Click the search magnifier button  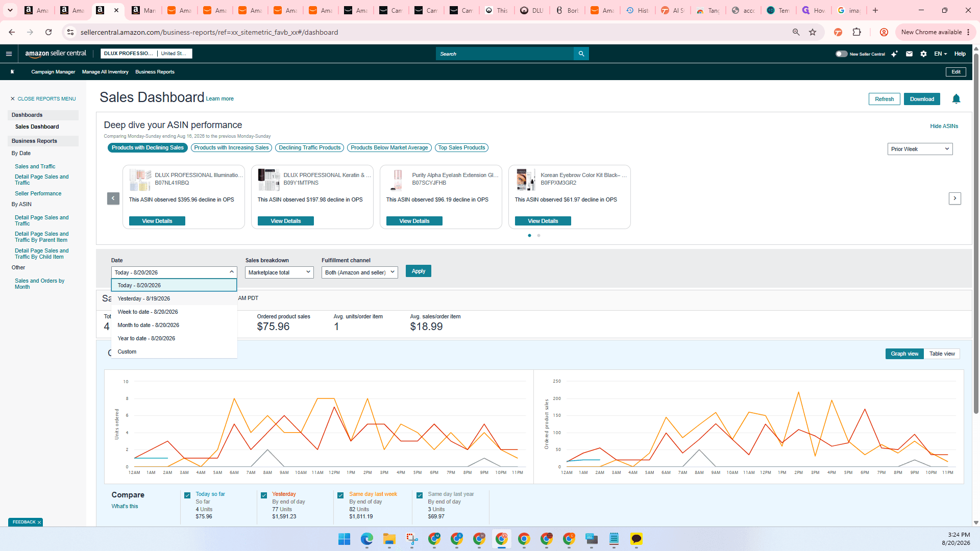click(x=581, y=54)
